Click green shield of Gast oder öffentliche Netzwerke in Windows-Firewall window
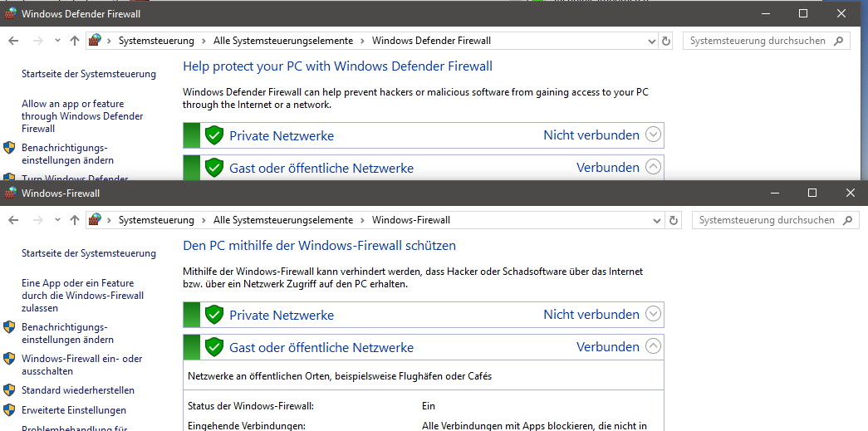 click(x=213, y=346)
